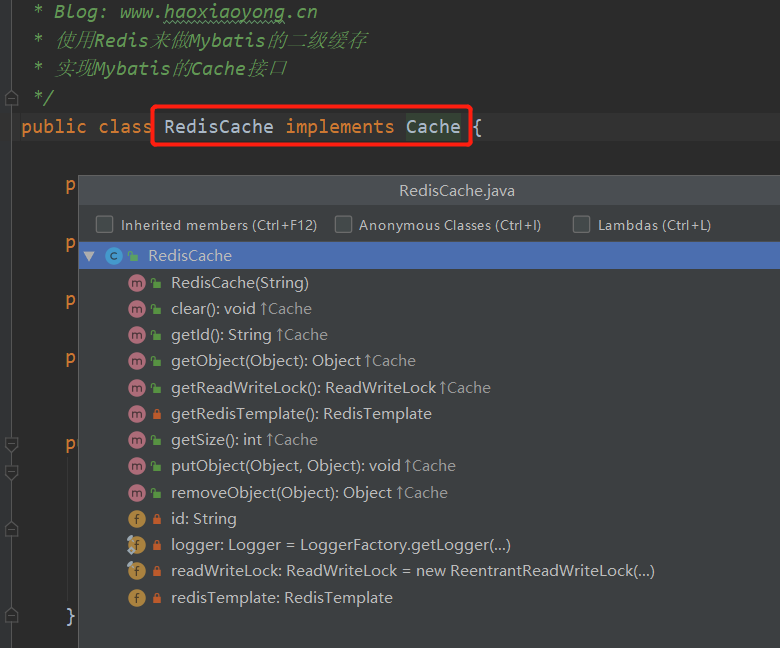The height and width of the screenshot is (648, 780).
Task: Click method icon next to getObject(Object)
Action: [137, 362]
